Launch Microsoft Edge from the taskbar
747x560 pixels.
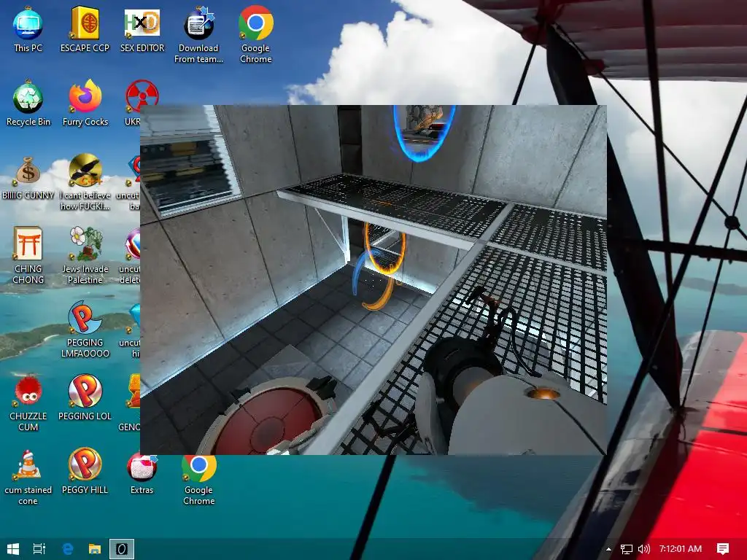(68, 549)
